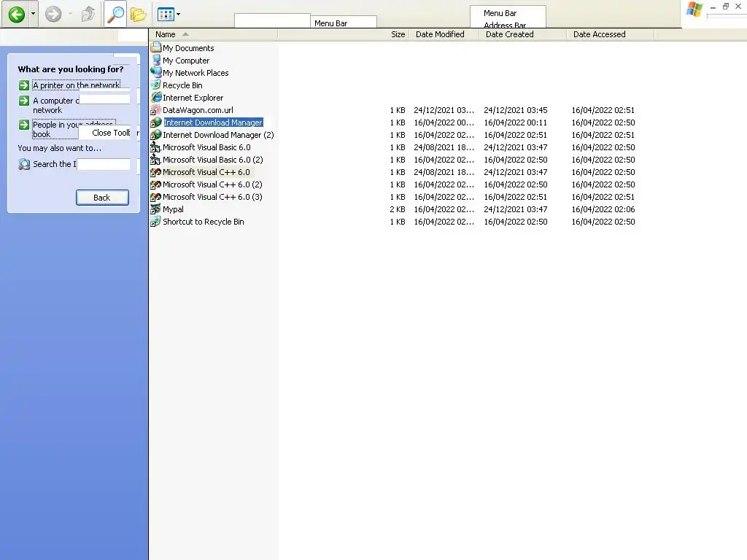
Task: Click the Back button in search panel
Action: pyautogui.click(x=102, y=197)
